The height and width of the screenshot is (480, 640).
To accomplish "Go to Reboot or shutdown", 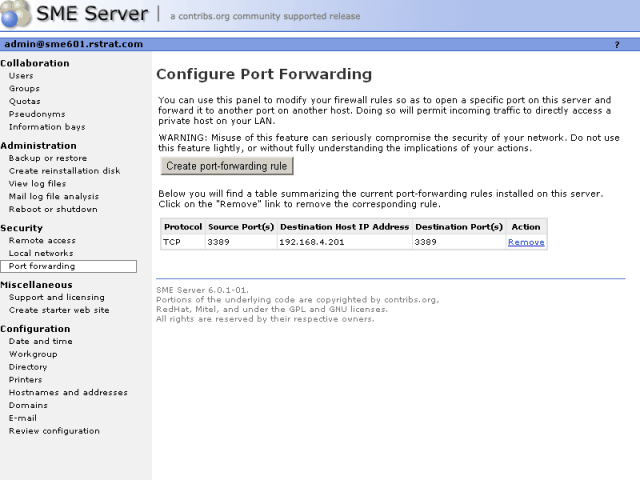I will coord(53,209).
